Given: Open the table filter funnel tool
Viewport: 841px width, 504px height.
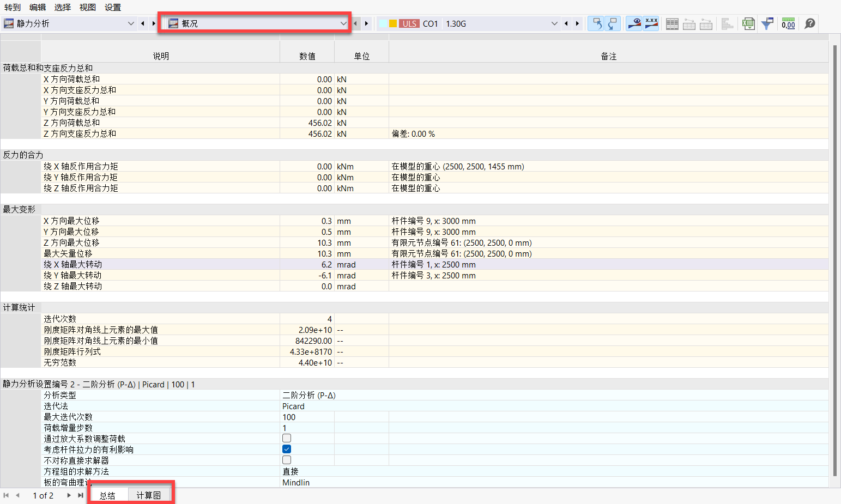Looking at the screenshot, I should click(x=767, y=24).
